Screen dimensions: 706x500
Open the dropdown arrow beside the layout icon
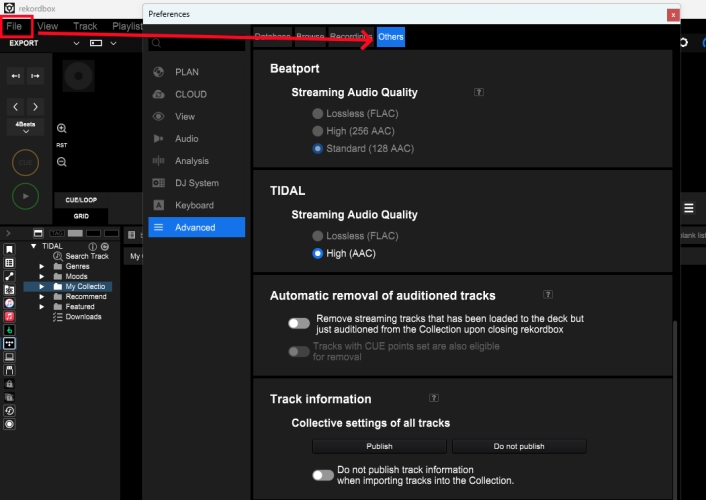click(x=113, y=43)
